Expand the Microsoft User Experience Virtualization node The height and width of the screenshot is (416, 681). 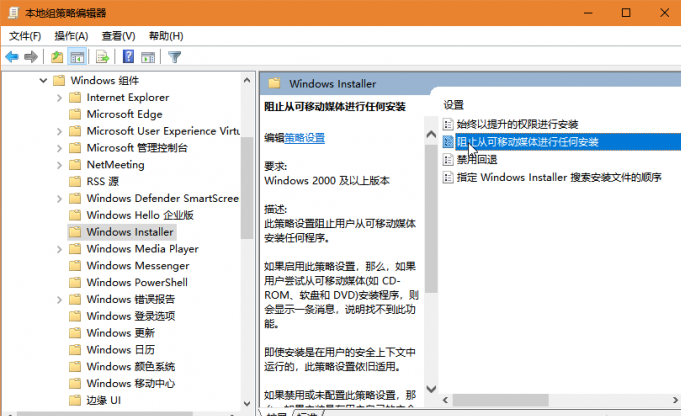coord(60,131)
